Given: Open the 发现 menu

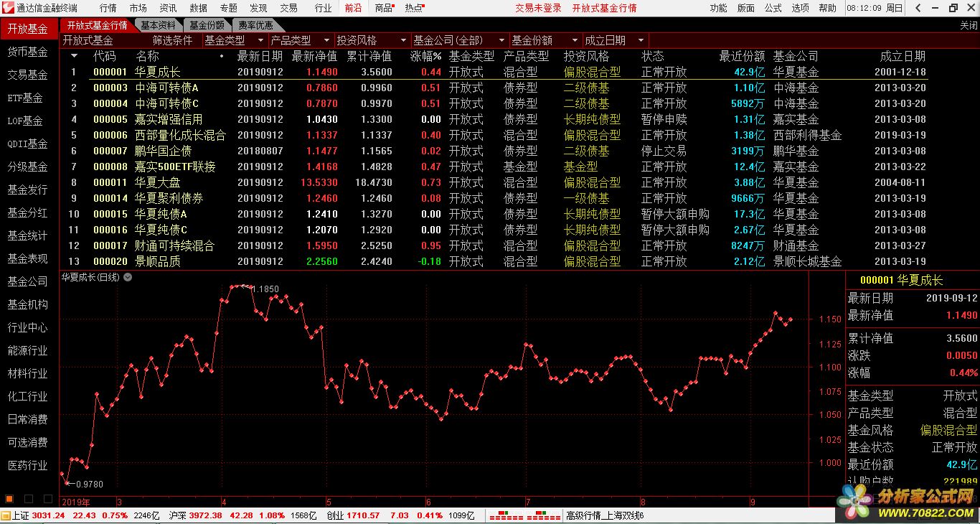Looking at the screenshot, I should point(258,8).
